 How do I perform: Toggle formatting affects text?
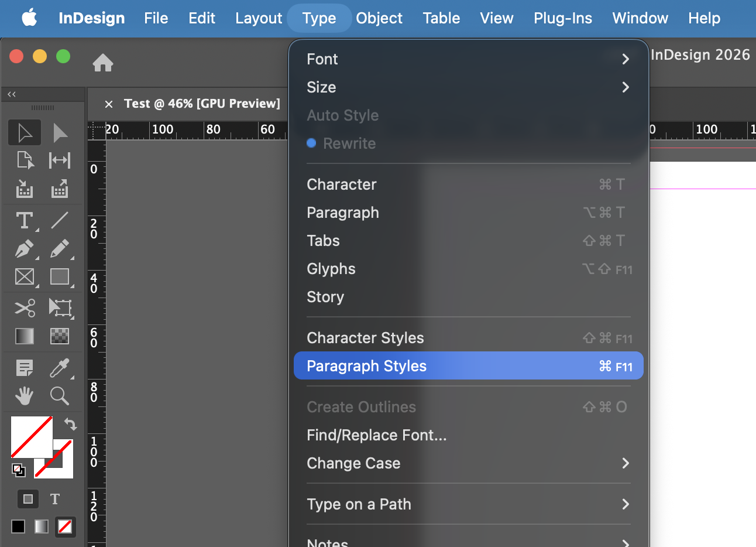pyautogui.click(x=55, y=499)
